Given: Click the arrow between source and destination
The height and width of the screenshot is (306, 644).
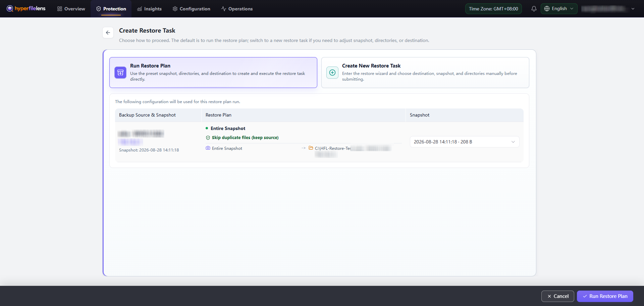Looking at the screenshot, I should pyautogui.click(x=304, y=148).
